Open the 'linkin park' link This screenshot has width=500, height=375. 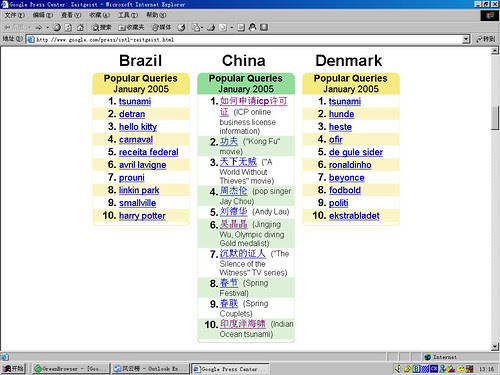point(139,190)
